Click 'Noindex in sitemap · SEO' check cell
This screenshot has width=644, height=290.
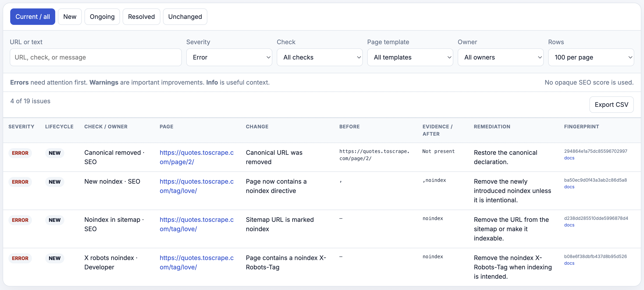coord(114,224)
